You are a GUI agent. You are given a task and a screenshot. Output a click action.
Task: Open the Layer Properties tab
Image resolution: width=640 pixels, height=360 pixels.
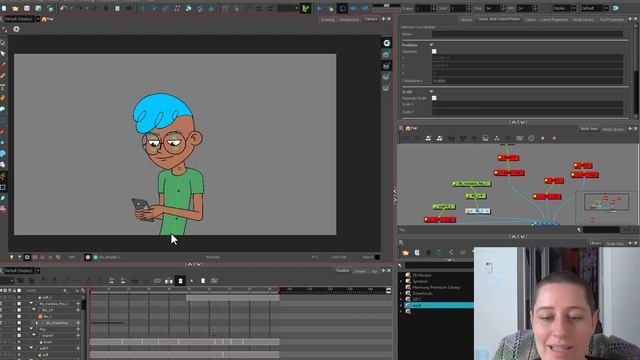[x=554, y=19]
